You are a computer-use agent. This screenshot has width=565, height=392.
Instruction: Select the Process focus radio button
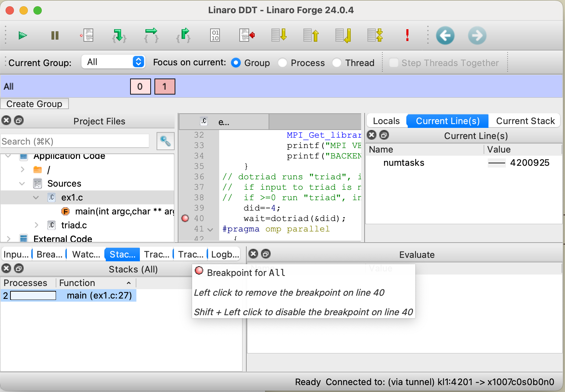click(282, 63)
